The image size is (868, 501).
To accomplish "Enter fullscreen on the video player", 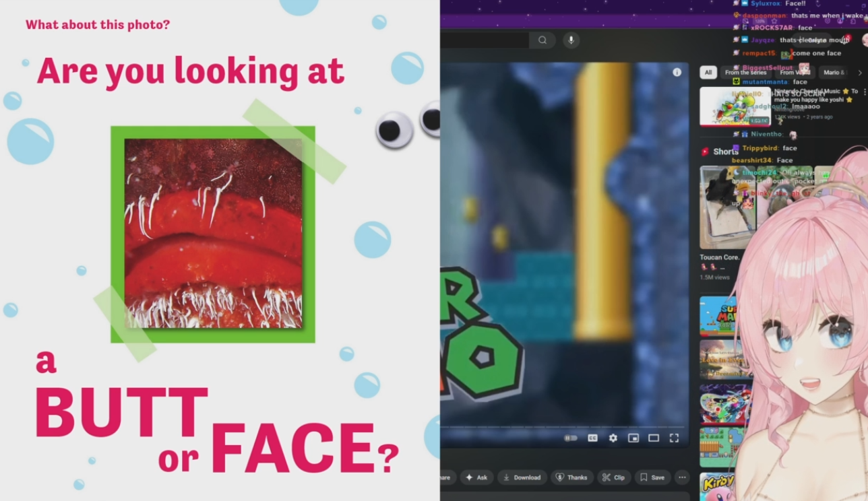I will (x=674, y=438).
